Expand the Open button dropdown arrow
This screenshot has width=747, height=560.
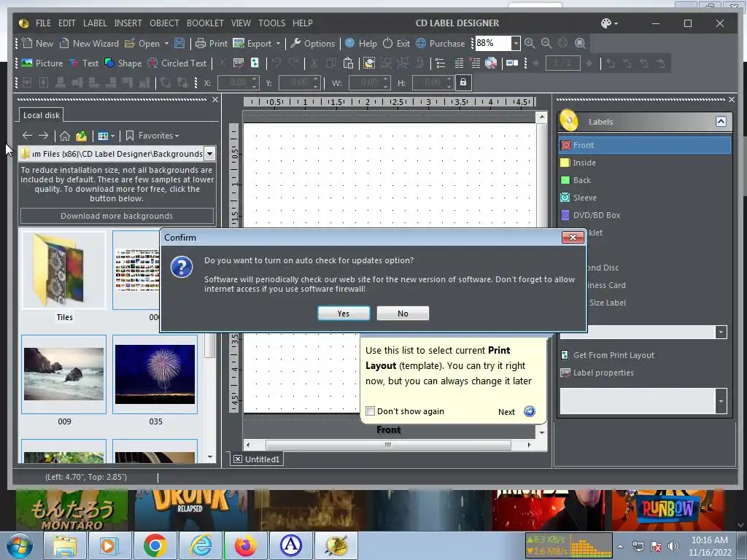[x=166, y=43]
